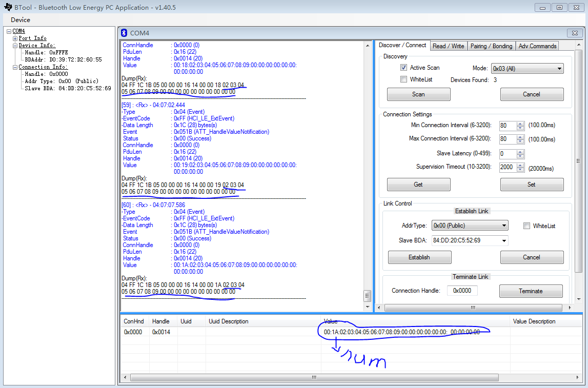Screen dimensions: 588x388
Task: Select BDAddr D0:39:72:D2:60:55 in tree
Action: (63, 59)
